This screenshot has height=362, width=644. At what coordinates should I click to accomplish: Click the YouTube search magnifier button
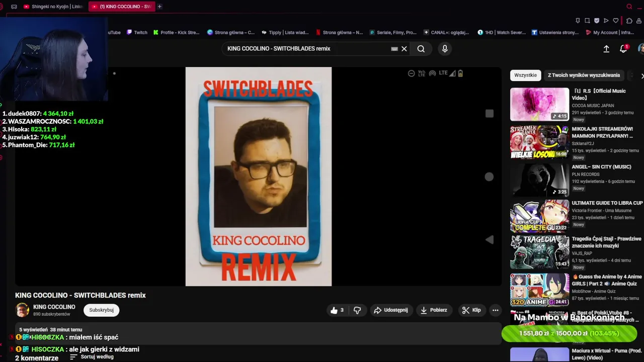tap(421, 49)
